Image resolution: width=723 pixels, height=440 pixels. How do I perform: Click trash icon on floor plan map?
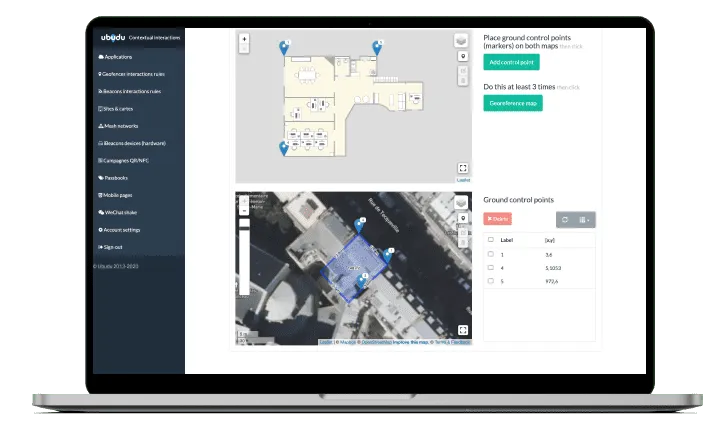point(463,81)
